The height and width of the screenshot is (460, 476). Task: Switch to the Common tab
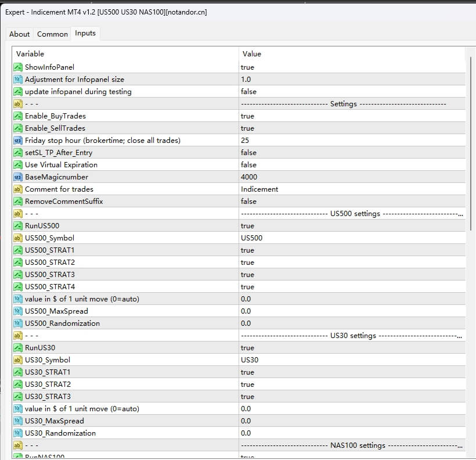(x=52, y=34)
